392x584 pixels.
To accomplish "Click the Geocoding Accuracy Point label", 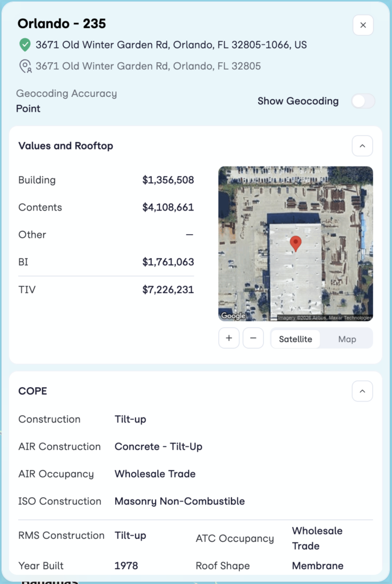I will click(x=28, y=108).
